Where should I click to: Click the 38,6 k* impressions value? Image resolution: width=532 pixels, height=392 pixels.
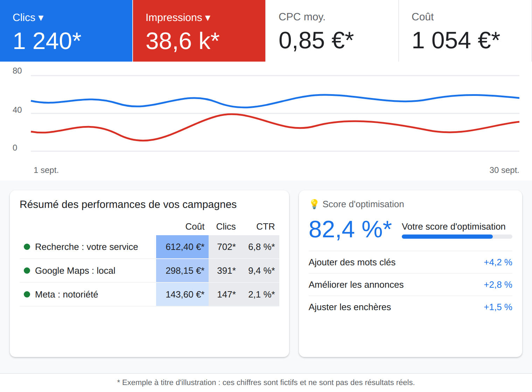click(182, 41)
